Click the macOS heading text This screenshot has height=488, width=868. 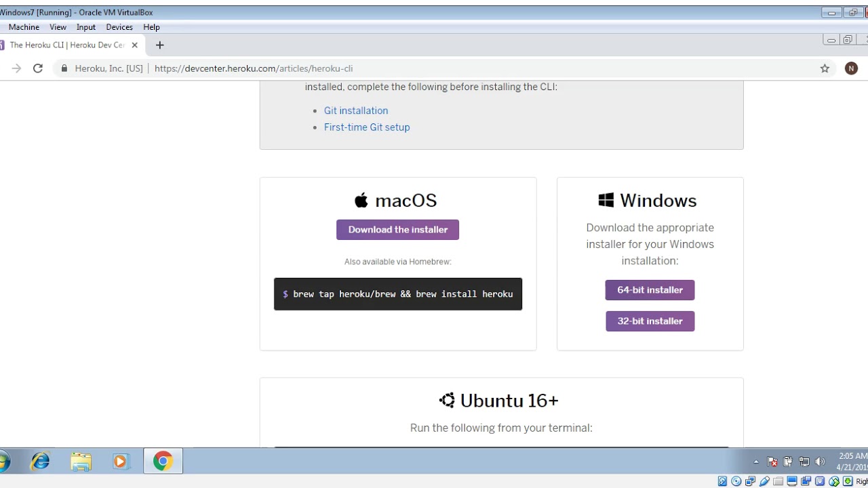pyautogui.click(x=406, y=201)
